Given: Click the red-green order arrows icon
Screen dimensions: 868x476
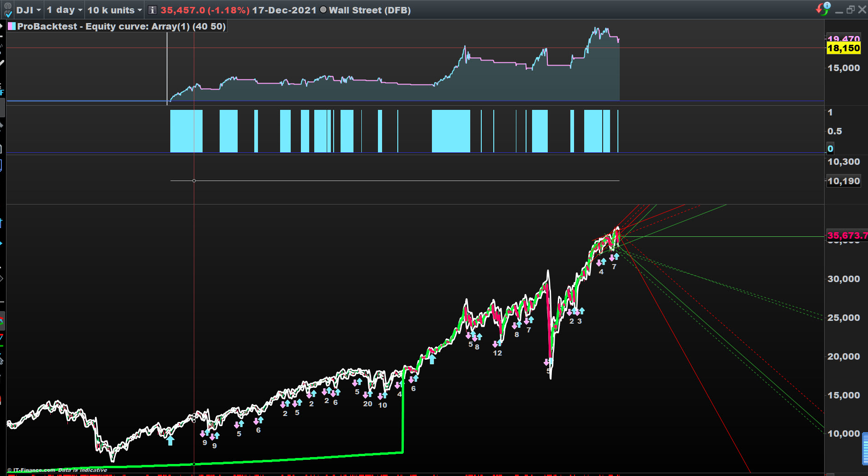Looking at the screenshot, I should (x=823, y=9).
